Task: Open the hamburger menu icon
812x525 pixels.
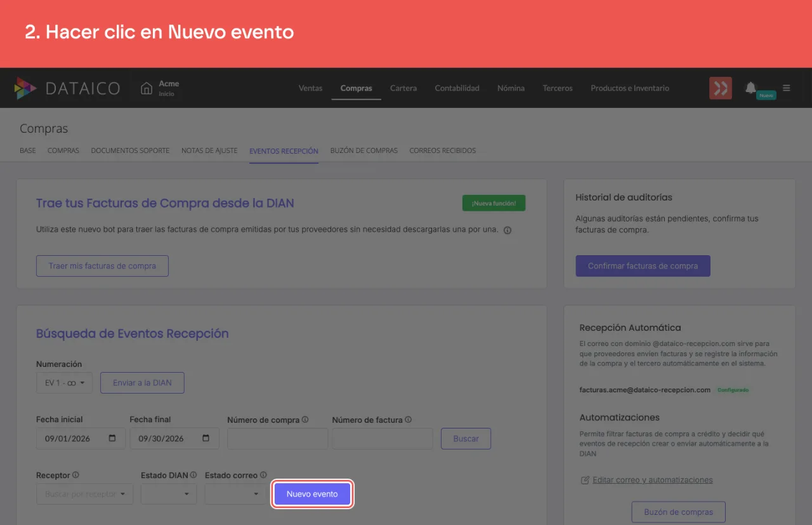Action: 787,88
